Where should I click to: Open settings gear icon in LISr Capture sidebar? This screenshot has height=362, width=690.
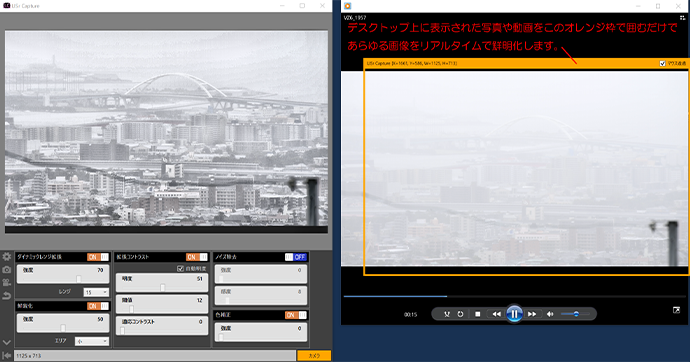pyautogui.click(x=7, y=256)
